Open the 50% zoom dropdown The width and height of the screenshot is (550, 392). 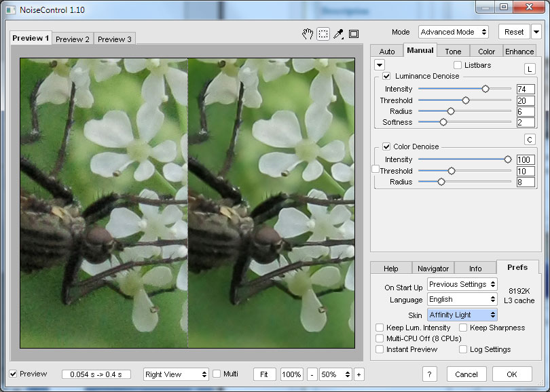coord(335,374)
